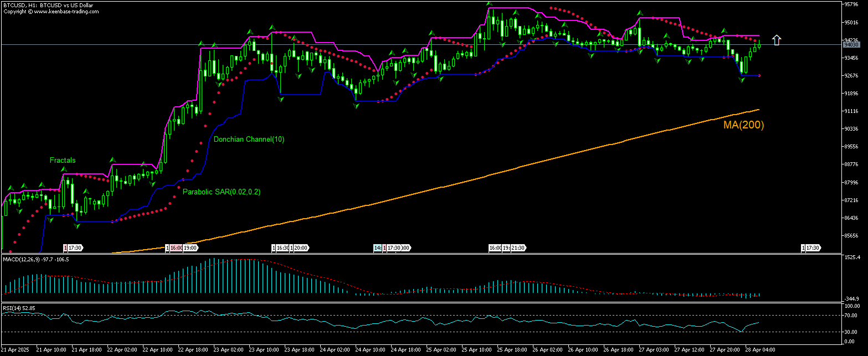Select the Fractals indicator label
The image size is (868, 356).
pyautogui.click(x=63, y=160)
